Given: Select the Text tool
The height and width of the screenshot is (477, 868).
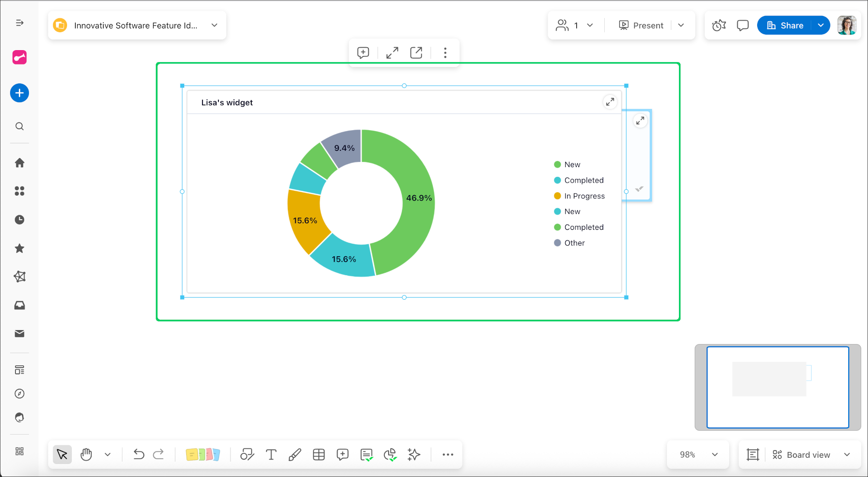Looking at the screenshot, I should 271,454.
